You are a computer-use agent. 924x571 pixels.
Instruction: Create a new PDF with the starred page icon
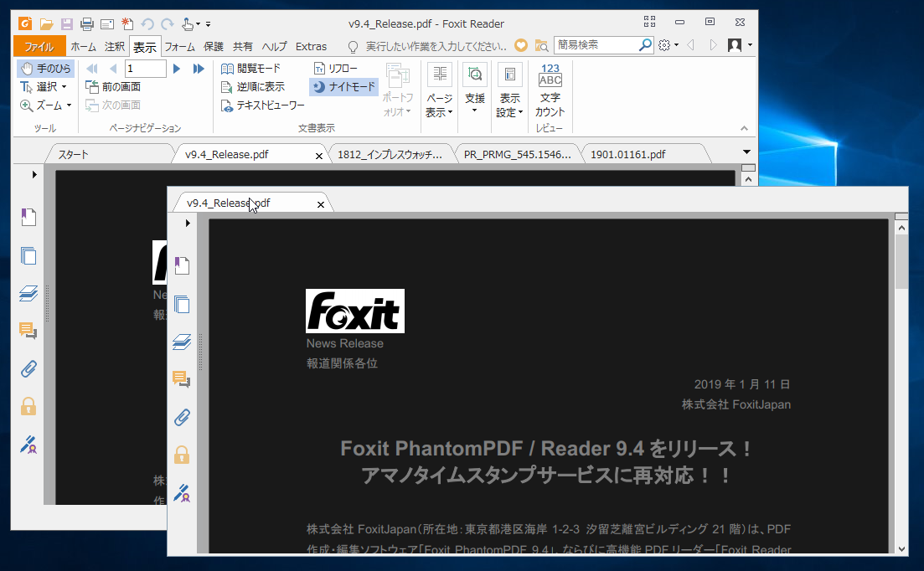127,23
